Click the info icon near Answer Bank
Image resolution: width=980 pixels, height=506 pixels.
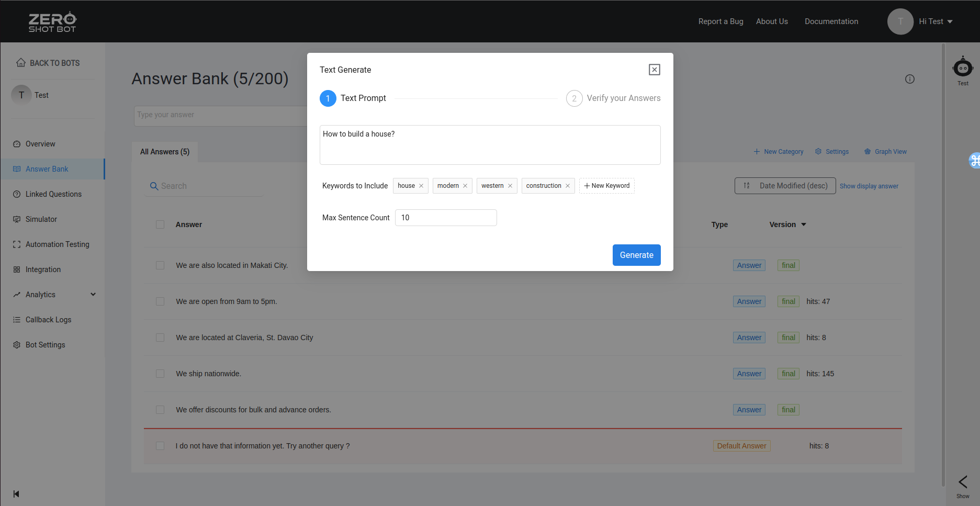coord(910,79)
